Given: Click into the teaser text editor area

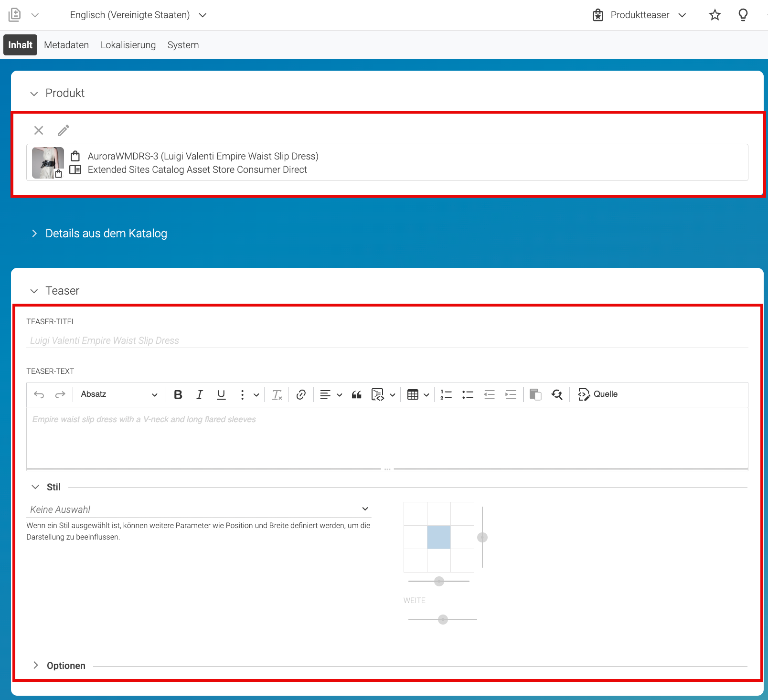Looking at the screenshot, I should click(387, 437).
